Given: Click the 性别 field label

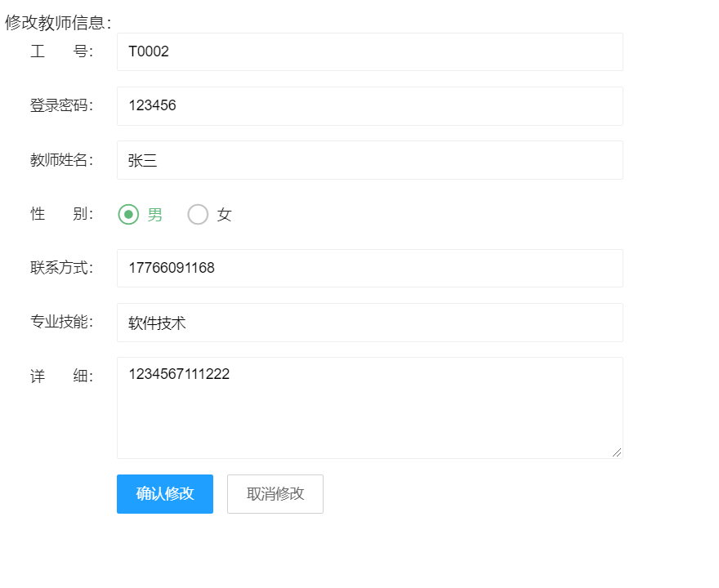Looking at the screenshot, I should (61, 214).
